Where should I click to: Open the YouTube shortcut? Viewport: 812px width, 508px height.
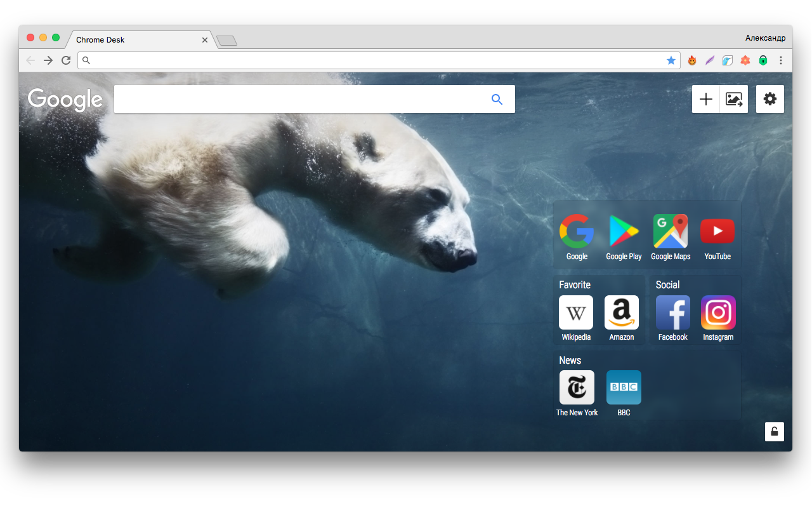tap(717, 231)
